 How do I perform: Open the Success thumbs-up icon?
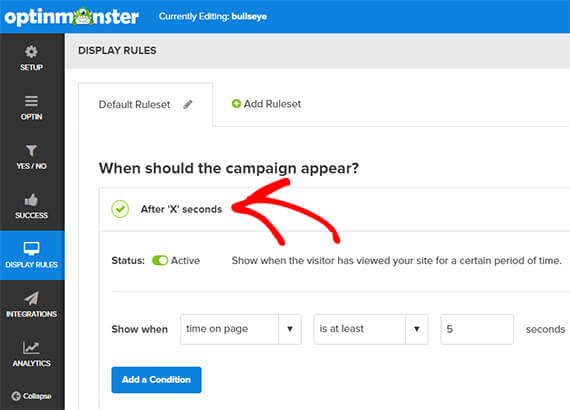(x=31, y=200)
